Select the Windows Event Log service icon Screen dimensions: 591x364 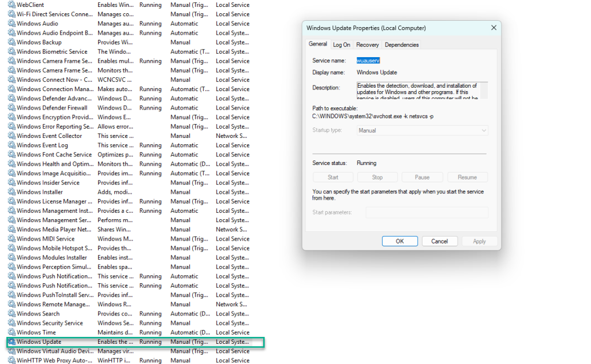(12, 145)
